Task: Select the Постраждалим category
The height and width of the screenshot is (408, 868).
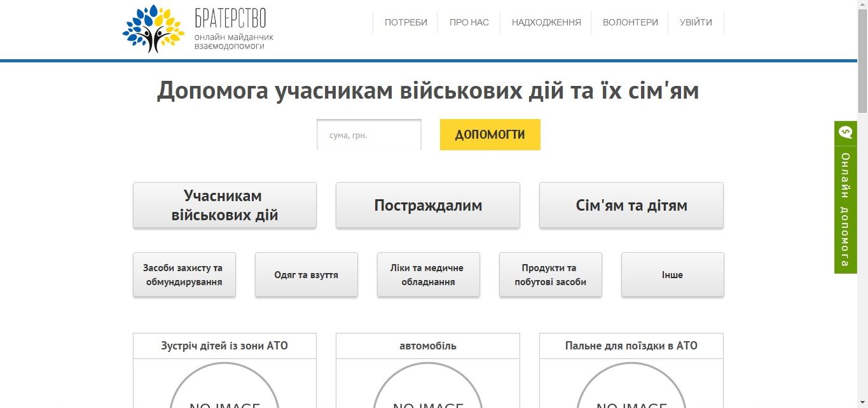Action: (x=427, y=205)
